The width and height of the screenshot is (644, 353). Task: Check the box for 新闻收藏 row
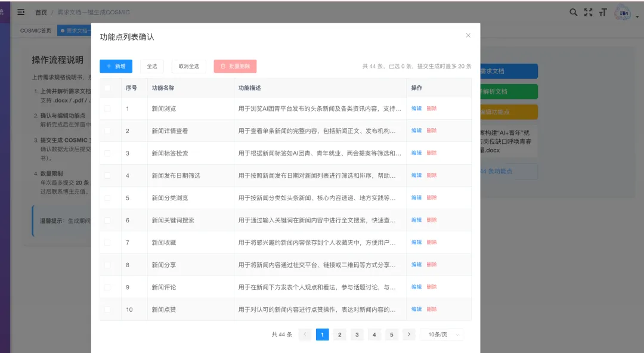click(107, 243)
